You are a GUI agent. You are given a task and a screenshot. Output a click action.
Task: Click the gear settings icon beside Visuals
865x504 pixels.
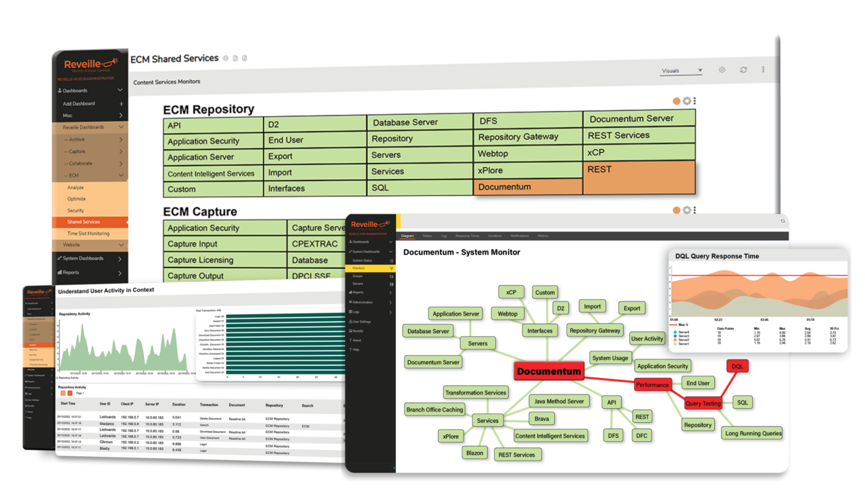721,70
